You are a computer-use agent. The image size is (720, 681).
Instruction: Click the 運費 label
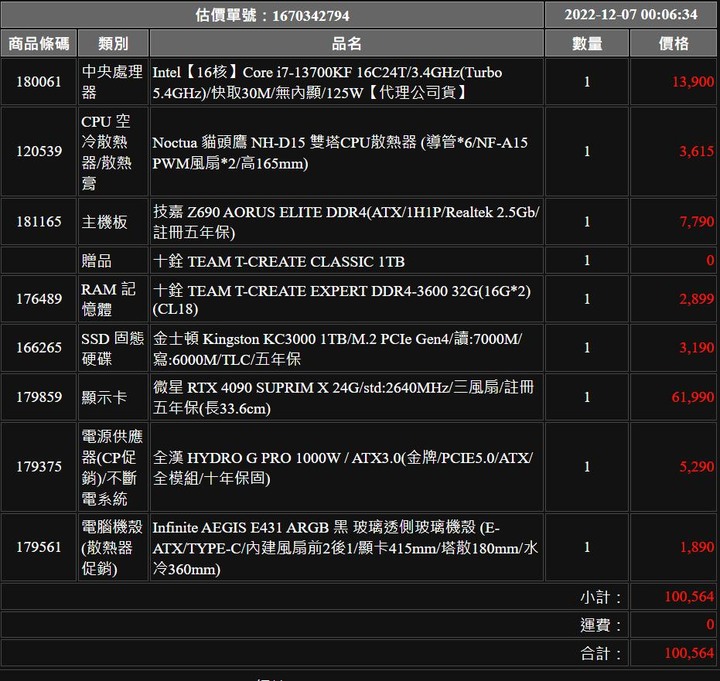click(600, 625)
